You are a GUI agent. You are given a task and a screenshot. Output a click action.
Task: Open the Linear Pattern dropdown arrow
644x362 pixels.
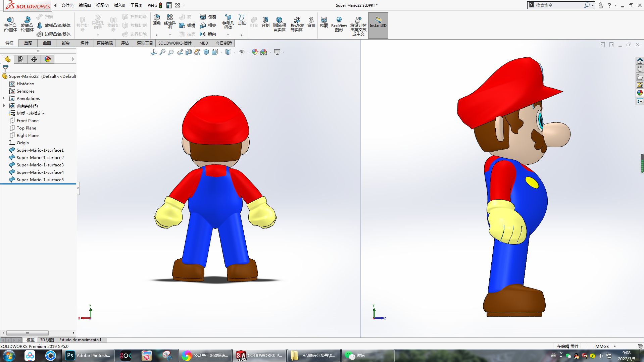(x=170, y=35)
